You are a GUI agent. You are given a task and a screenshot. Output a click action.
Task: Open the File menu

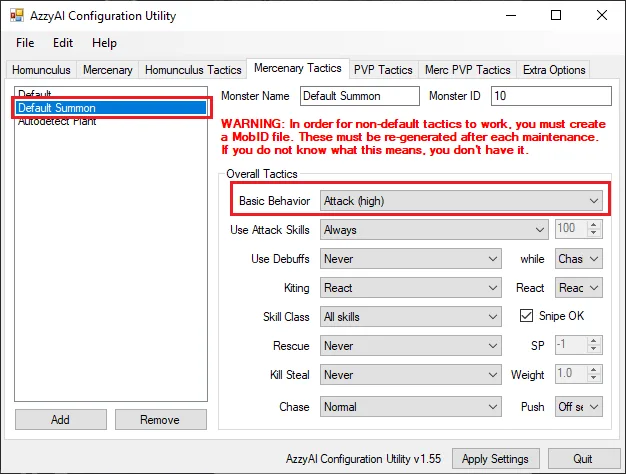[25, 43]
